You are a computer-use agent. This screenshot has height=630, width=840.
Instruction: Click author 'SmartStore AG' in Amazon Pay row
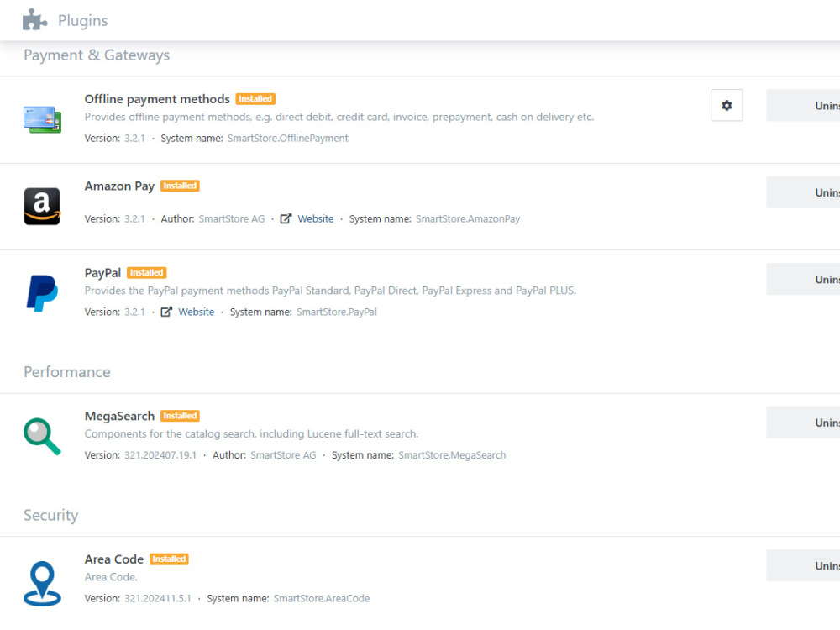pos(232,218)
